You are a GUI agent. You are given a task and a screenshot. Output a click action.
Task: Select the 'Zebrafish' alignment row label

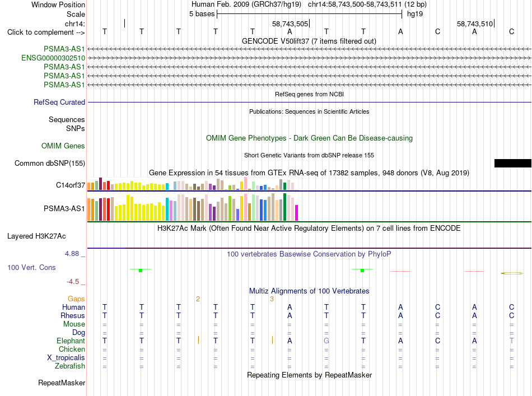click(70, 366)
